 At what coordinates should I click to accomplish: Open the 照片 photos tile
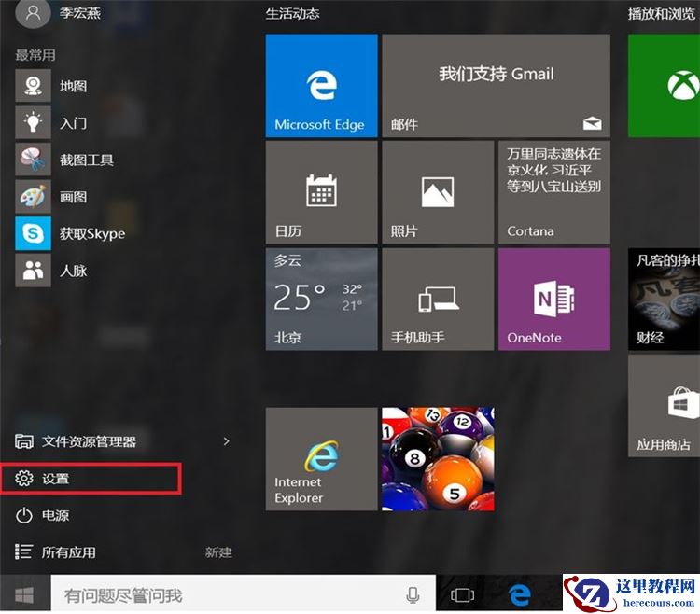tap(438, 192)
